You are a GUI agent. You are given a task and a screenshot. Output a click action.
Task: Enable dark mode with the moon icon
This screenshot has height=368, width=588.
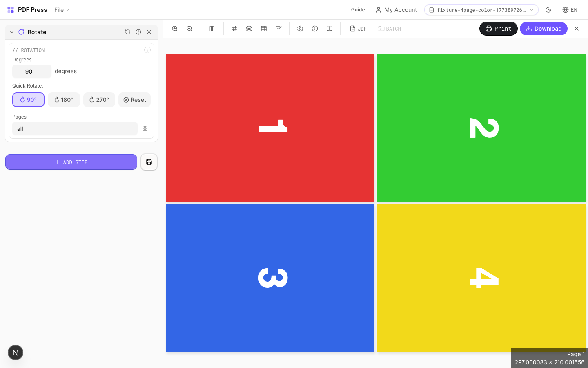548,10
